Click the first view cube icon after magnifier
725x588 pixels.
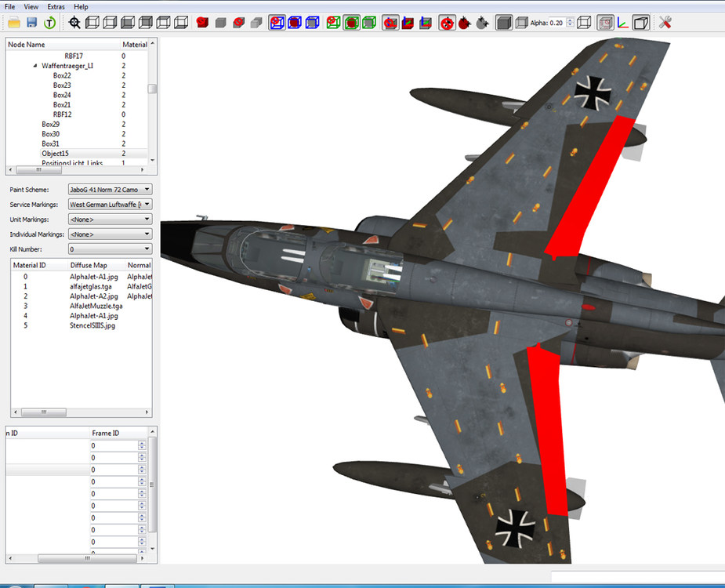tap(92, 22)
